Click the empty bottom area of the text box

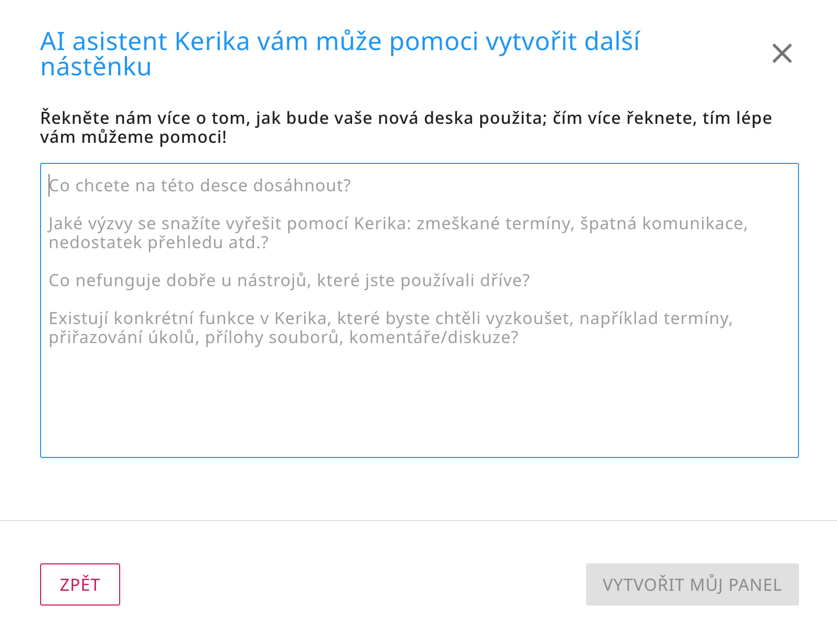(x=419, y=416)
